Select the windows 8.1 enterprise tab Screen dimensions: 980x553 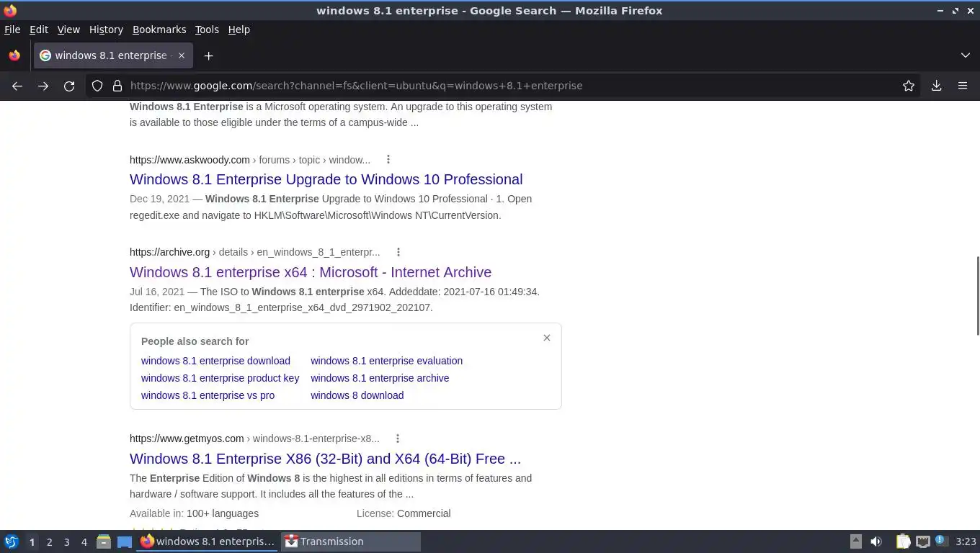tap(113, 55)
